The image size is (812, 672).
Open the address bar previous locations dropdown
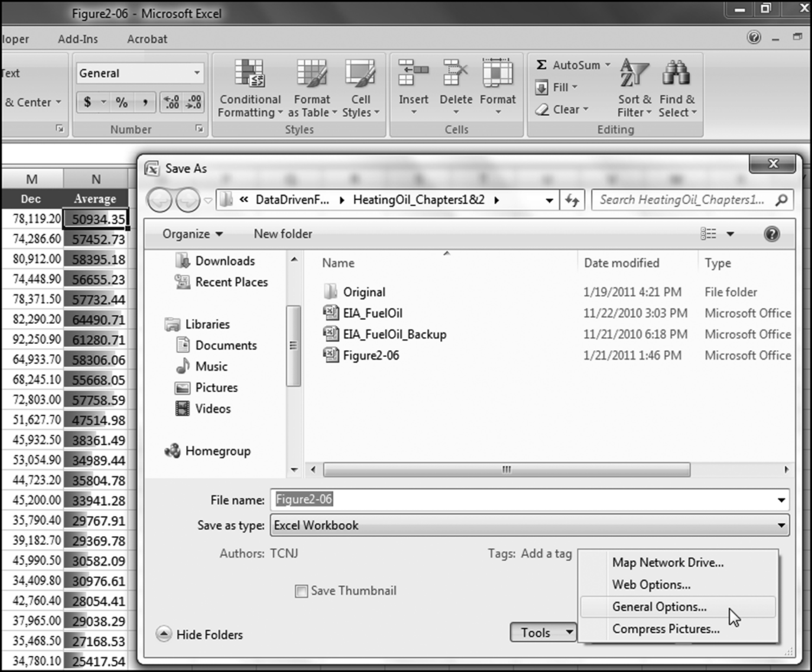pyautogui.click(x=549, y=200)
